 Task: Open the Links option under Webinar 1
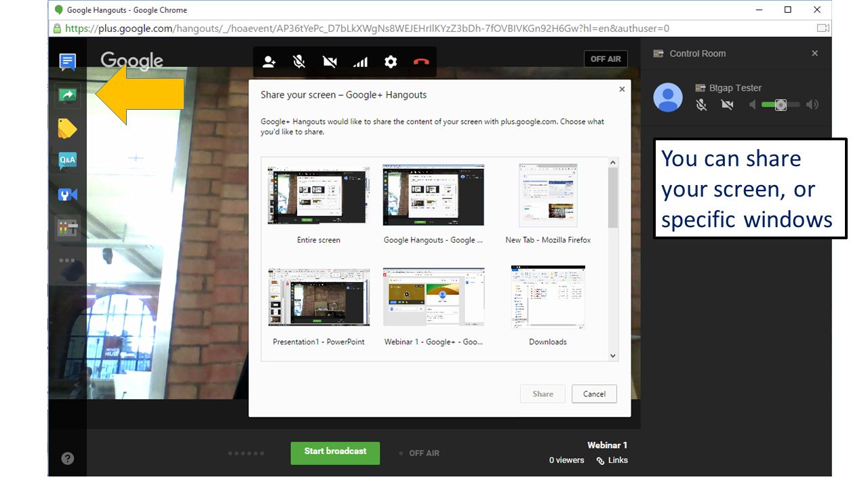coord(612,460)
